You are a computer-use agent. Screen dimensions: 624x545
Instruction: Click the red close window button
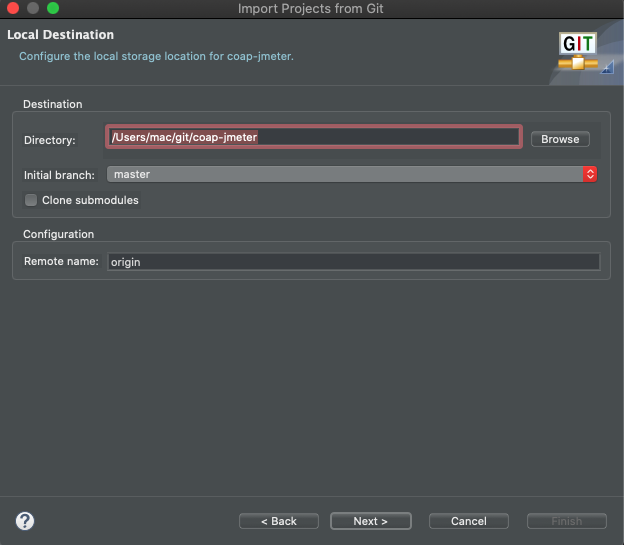[x=13, y=8]
